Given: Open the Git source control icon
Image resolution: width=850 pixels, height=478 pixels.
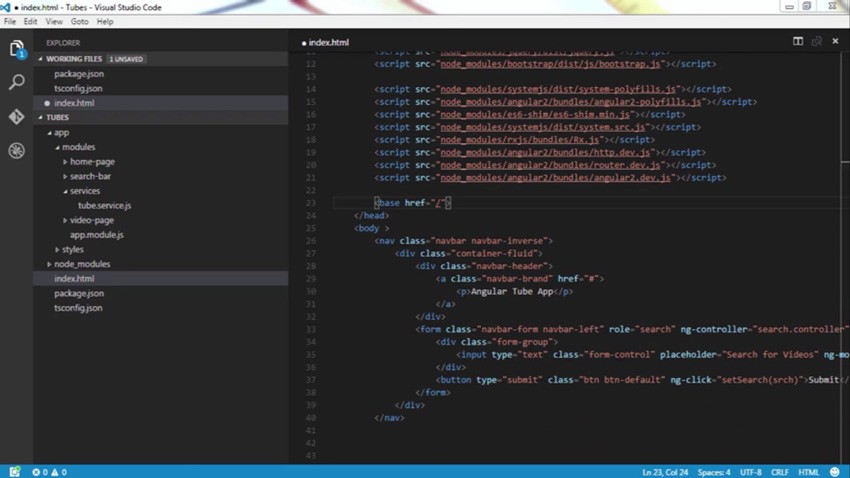Looking at the screenshot, I should [17, 116].
